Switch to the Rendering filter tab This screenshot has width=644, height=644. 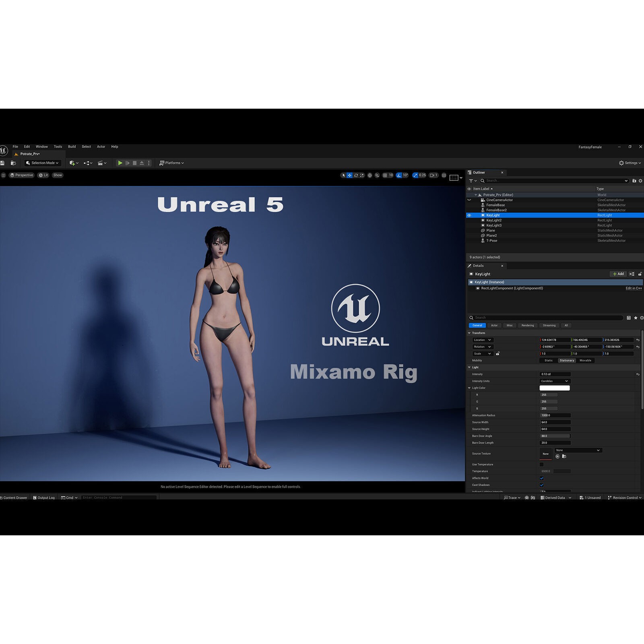[x=528, y=325]
